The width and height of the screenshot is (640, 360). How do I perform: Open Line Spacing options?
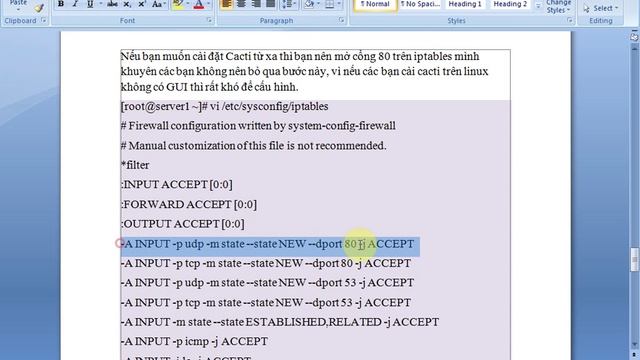[x=289, y=4]
